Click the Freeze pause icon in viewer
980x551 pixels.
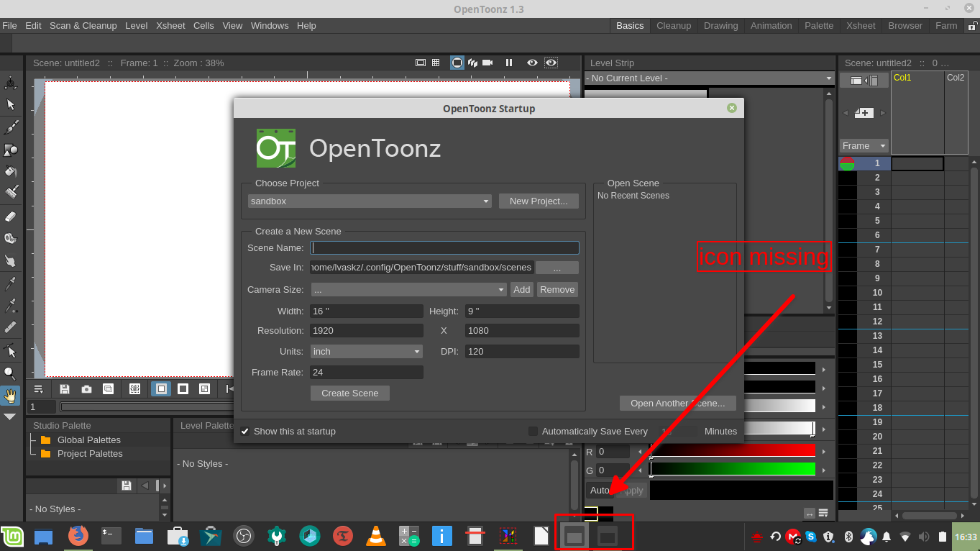point(509,63)
